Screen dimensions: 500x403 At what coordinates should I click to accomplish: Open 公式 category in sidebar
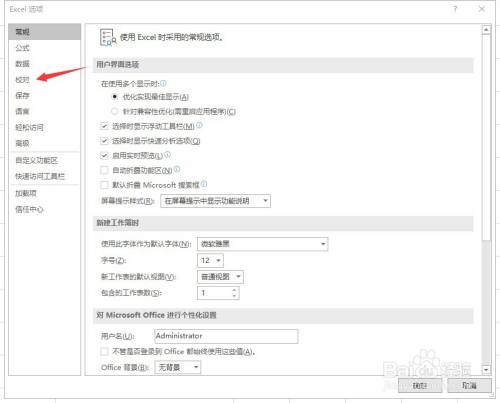[45, 48]
